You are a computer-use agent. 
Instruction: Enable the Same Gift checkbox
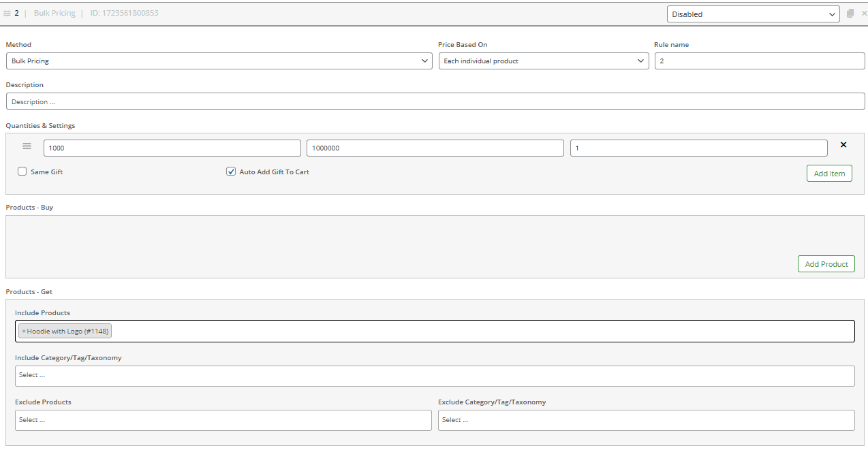(22, 172)
